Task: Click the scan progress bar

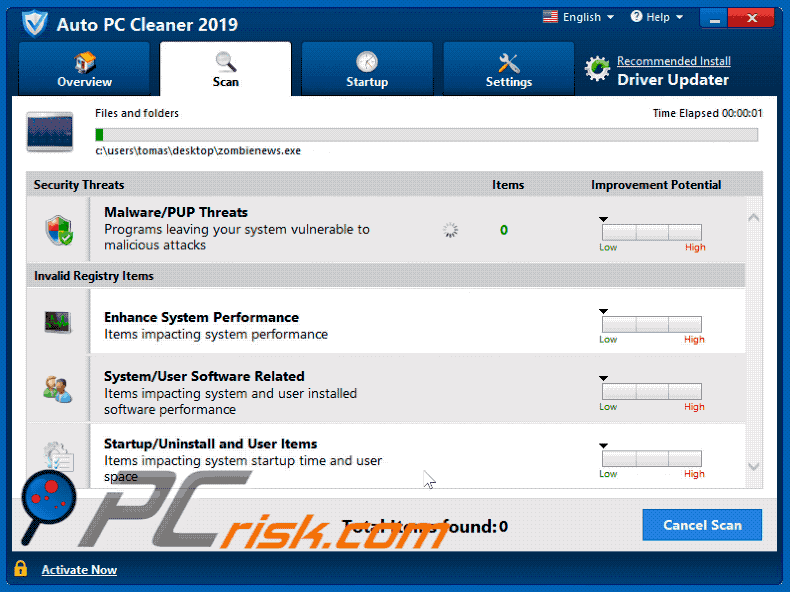Action: point(426,135)
